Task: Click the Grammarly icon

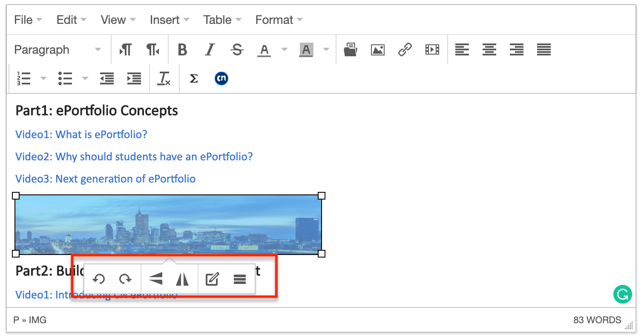Action: coord(623,294)
